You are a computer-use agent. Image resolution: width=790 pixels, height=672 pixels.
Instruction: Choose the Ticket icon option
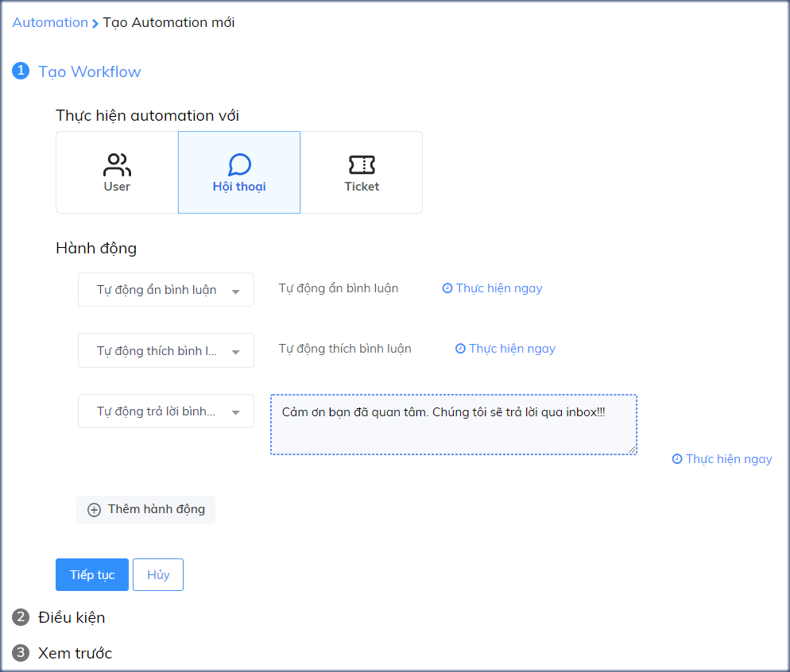[362, 164]
